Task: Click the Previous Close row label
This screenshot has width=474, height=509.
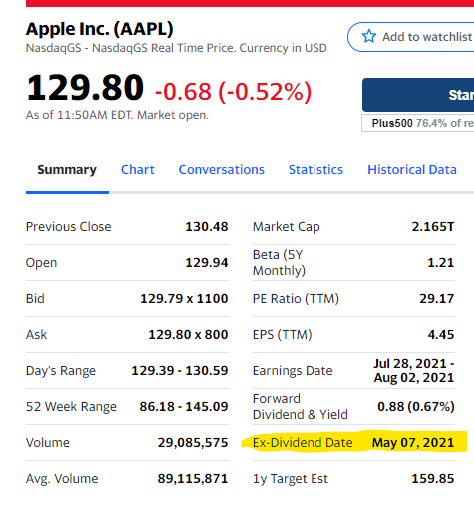Action: [69, 227]
